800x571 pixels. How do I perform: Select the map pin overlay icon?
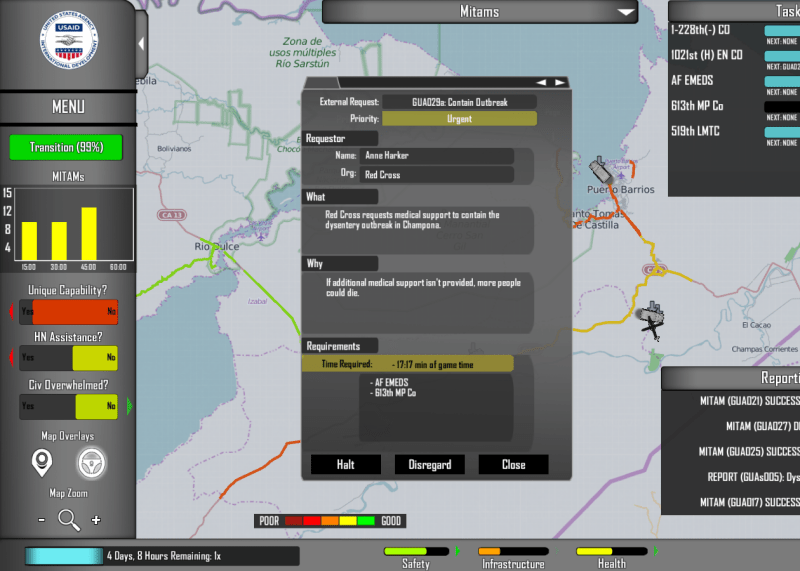41,461
